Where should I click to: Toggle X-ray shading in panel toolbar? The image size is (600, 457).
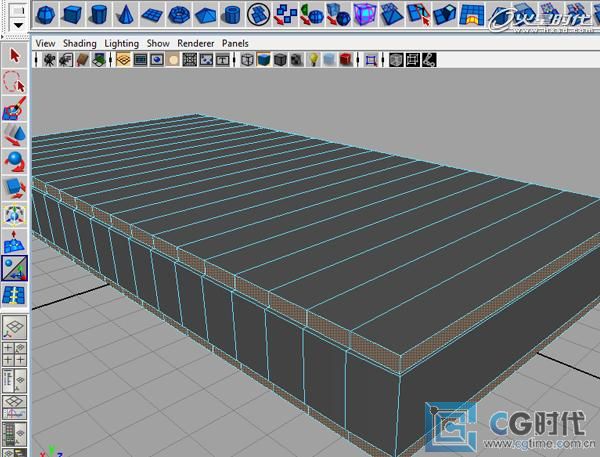[329, 60]
